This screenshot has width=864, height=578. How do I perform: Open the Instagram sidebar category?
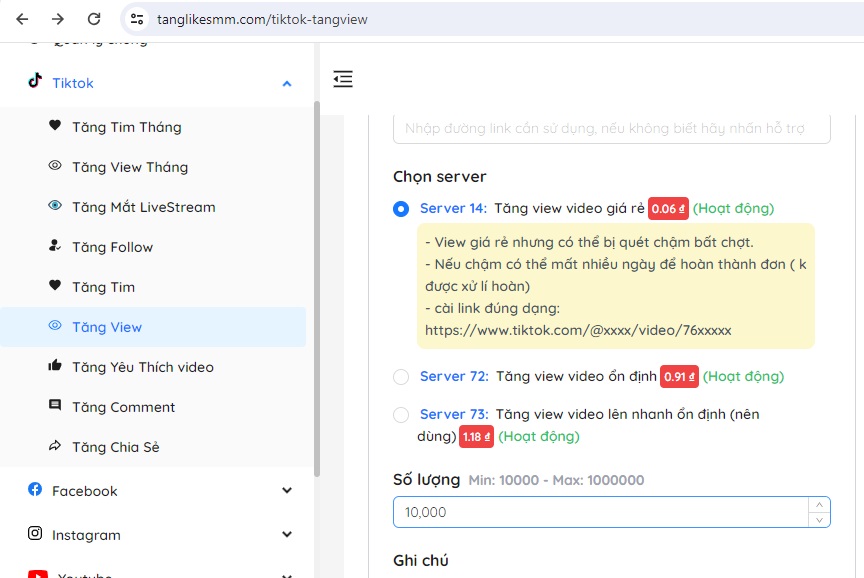[86, 535]
